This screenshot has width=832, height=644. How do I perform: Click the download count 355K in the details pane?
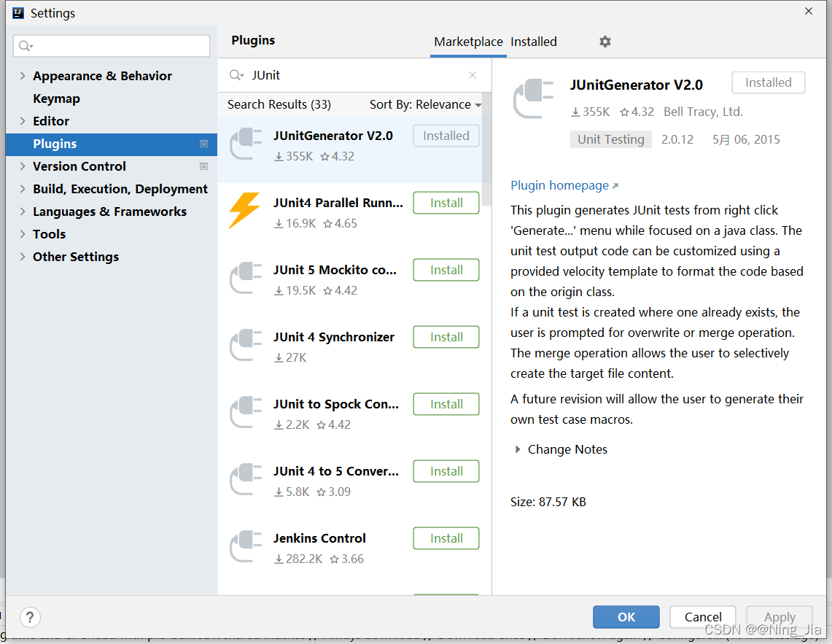coord(590,112)
